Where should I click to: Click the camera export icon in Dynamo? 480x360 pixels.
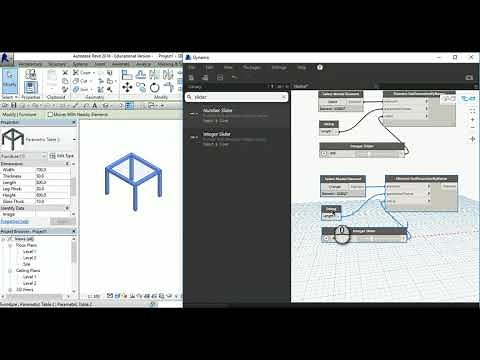click(469, 78)
